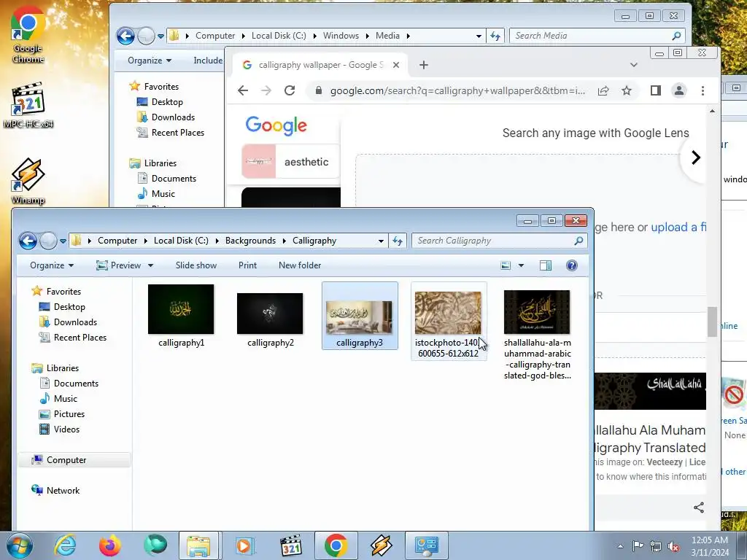Click Backgrounds in the breadcrumb path
This screenshot has height=560, width=747.
click(x=251, y=241)
